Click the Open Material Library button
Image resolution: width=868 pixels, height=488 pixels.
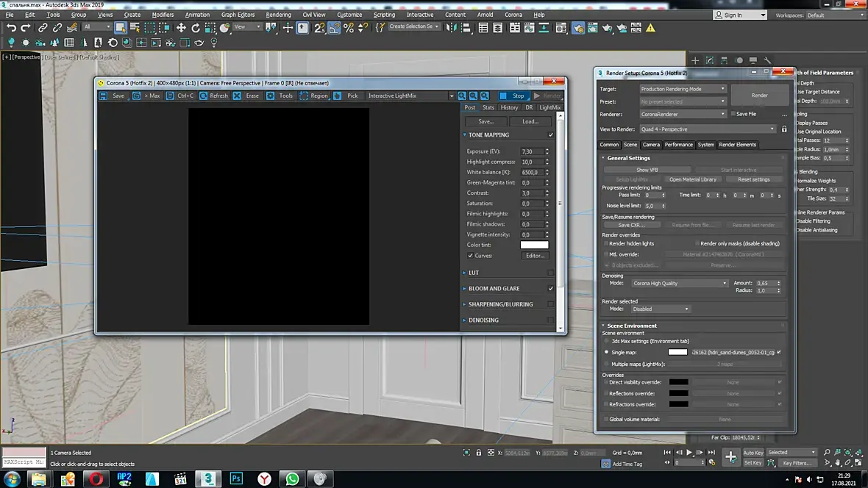pyautogui.click(x=692, y=179)
